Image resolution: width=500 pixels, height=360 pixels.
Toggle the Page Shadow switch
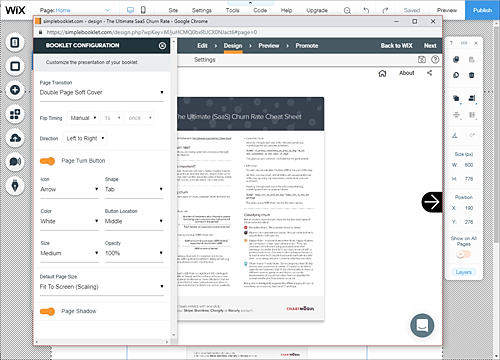[47, 312]
